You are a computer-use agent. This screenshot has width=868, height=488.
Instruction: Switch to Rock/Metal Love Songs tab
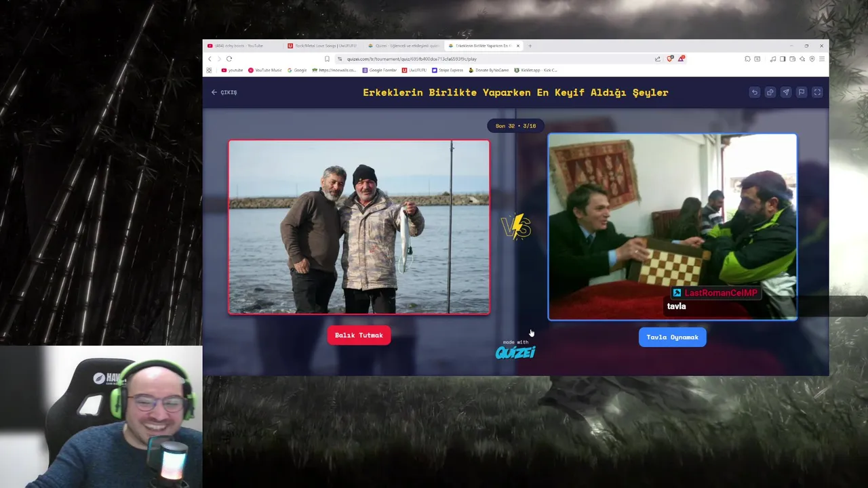pyautogui.click(x=323, y=45)
